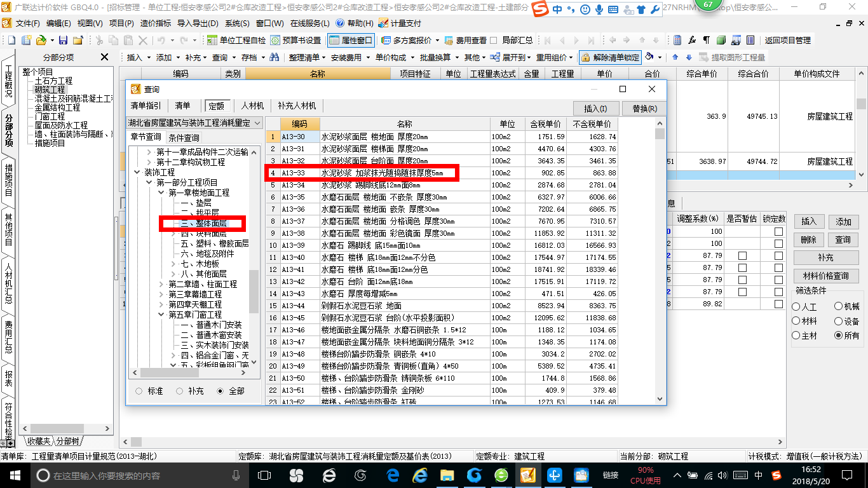This screenshot has height=488, width=868.
Task: Switch to 清单指引 tab in query dialog
Action: pos(146,105)
